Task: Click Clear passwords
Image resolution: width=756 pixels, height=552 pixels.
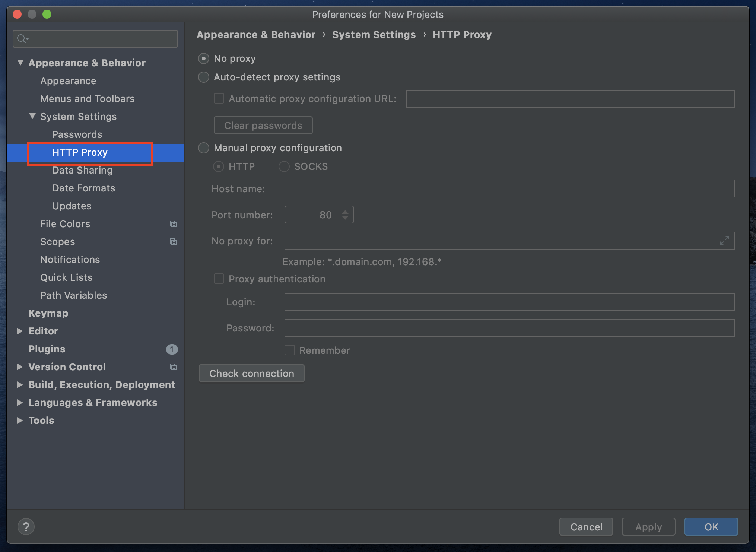Action: [x=263, y=125]
